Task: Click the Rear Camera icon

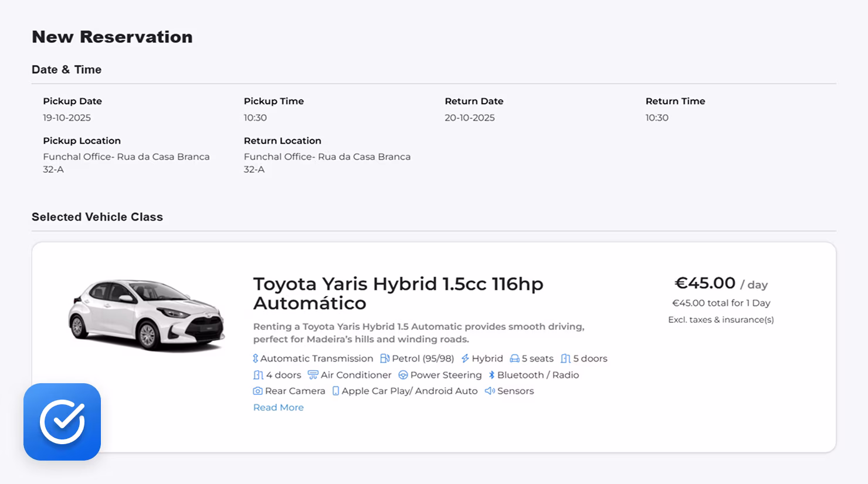Action: pyautogui.click(x=257, y=391)
